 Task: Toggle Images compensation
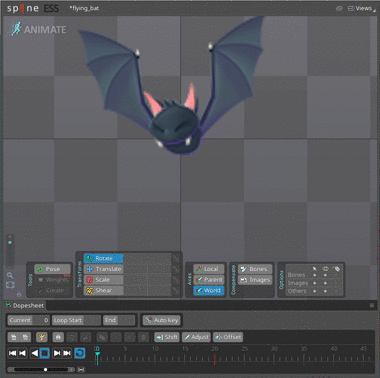[x=255, y=280]
